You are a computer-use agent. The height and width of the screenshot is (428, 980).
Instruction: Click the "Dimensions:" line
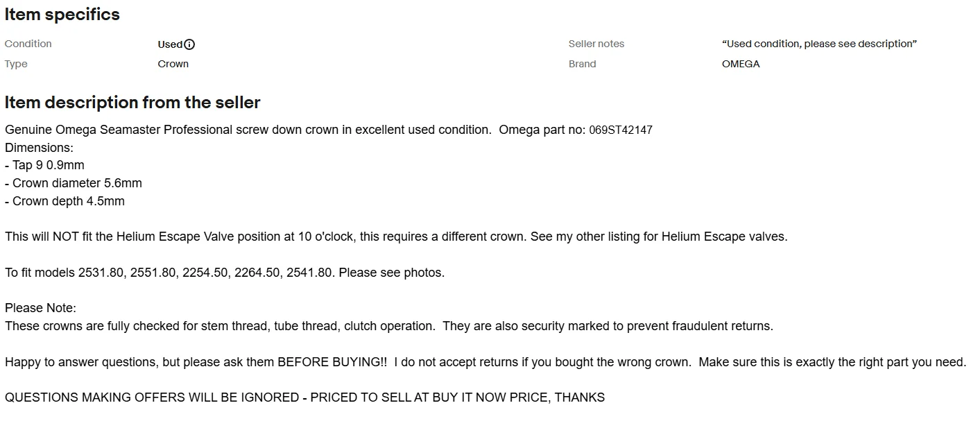[39, 148]
